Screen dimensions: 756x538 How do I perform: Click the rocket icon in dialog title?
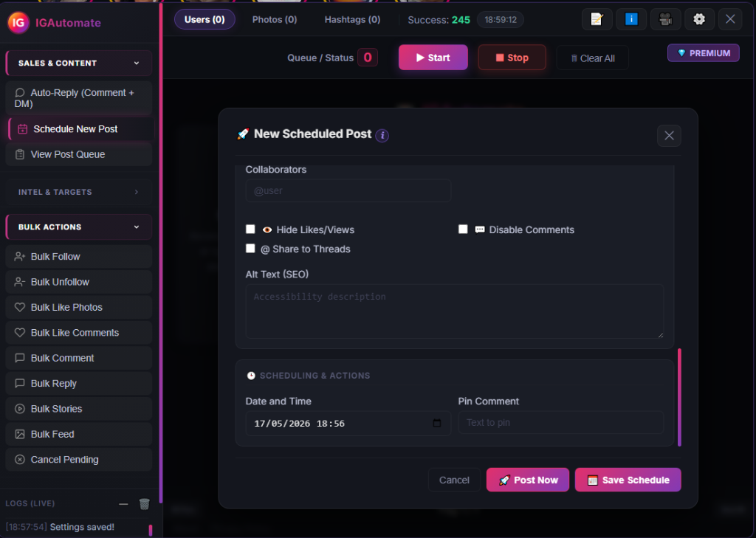(243, 134)
